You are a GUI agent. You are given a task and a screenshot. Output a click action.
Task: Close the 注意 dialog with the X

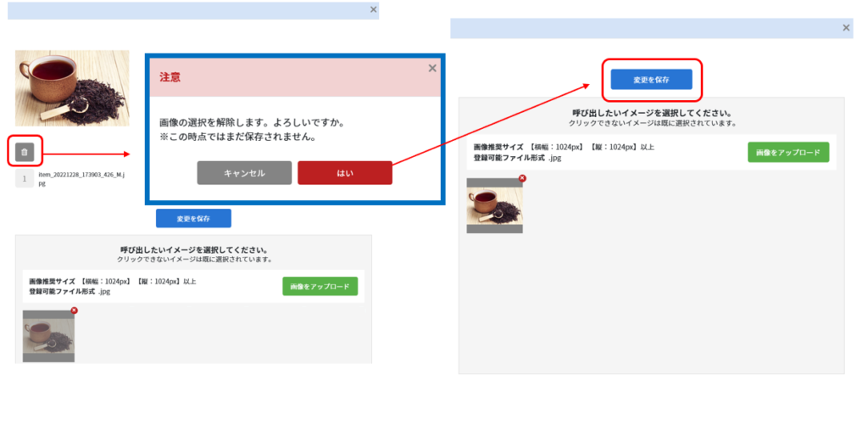432,68
